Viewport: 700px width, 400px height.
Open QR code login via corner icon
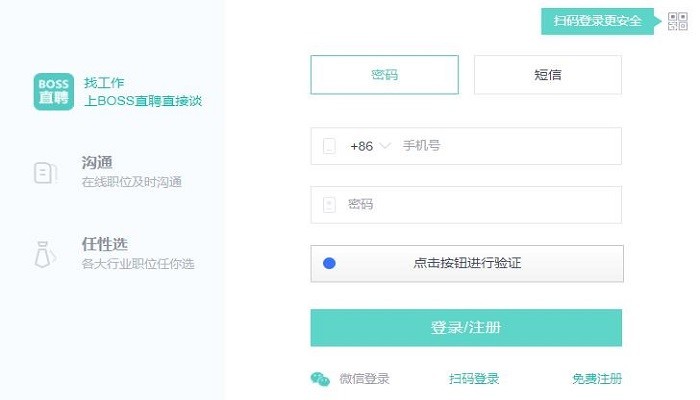678,21
